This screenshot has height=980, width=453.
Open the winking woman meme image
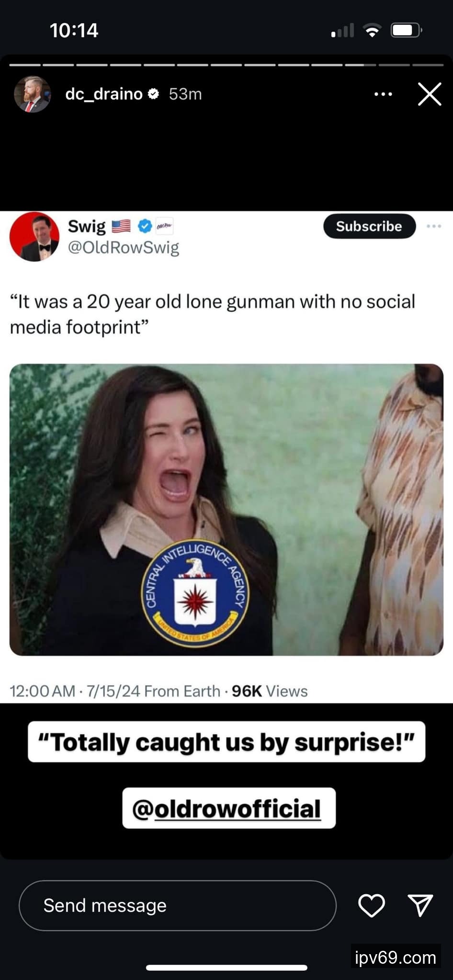pyautogui.click(x=226, y=510)
